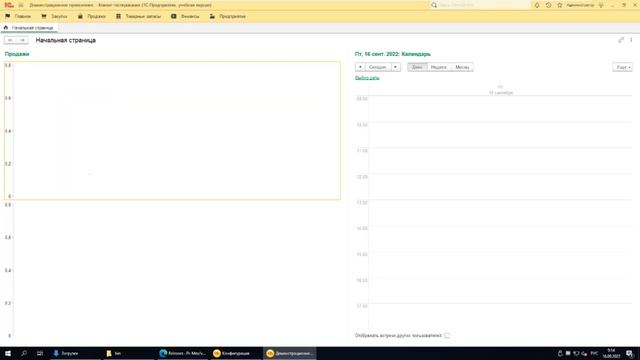Open Windows taskbar search
This screenshot has width=640, height=360.
[x=24, y=353]
